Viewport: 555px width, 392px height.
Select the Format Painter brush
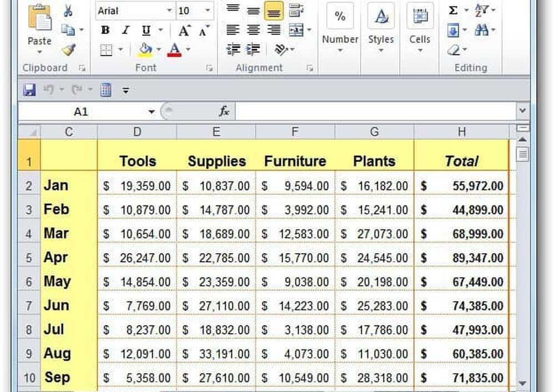click(x=68, y=50)
